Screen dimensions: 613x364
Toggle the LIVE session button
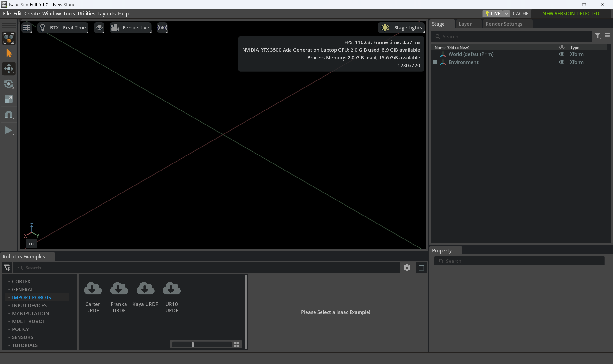492,13
